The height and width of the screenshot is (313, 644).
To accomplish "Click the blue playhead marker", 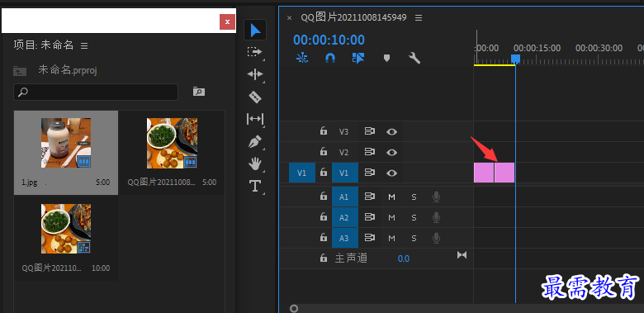I will click(x=515, y=59).
